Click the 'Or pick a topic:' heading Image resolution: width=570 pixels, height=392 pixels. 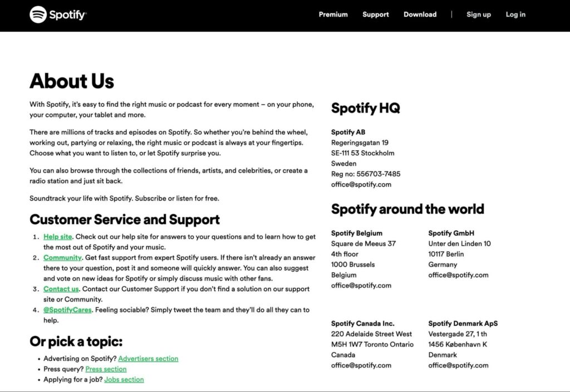tap(76, 341)
